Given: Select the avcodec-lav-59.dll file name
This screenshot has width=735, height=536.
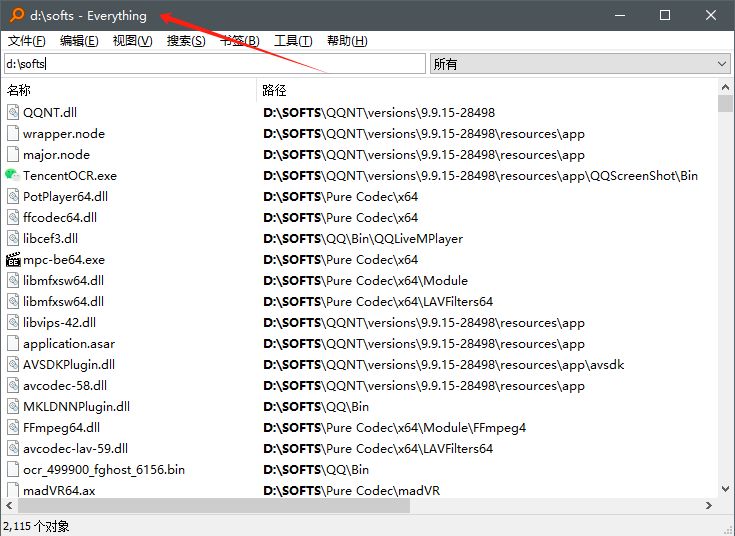Looking at the screenshot, I should pos(75,448).
